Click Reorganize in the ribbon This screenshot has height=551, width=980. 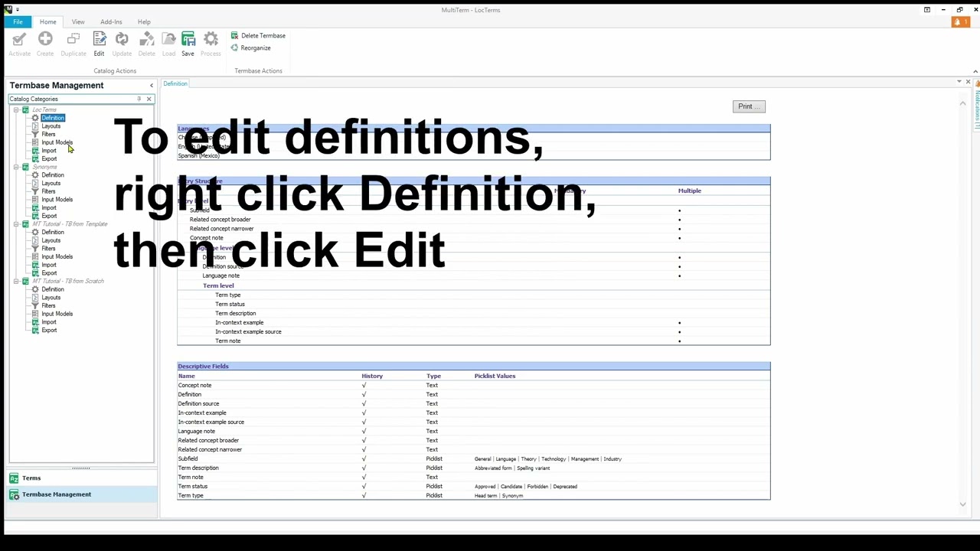tap(250, 47)
